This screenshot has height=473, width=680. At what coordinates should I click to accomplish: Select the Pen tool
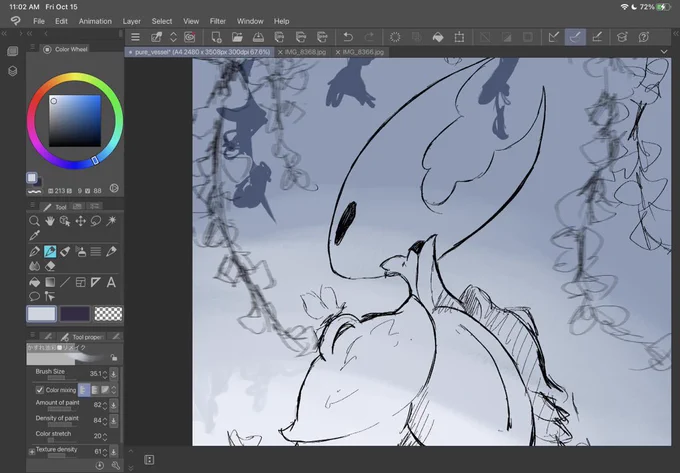(x=34, y=251)
